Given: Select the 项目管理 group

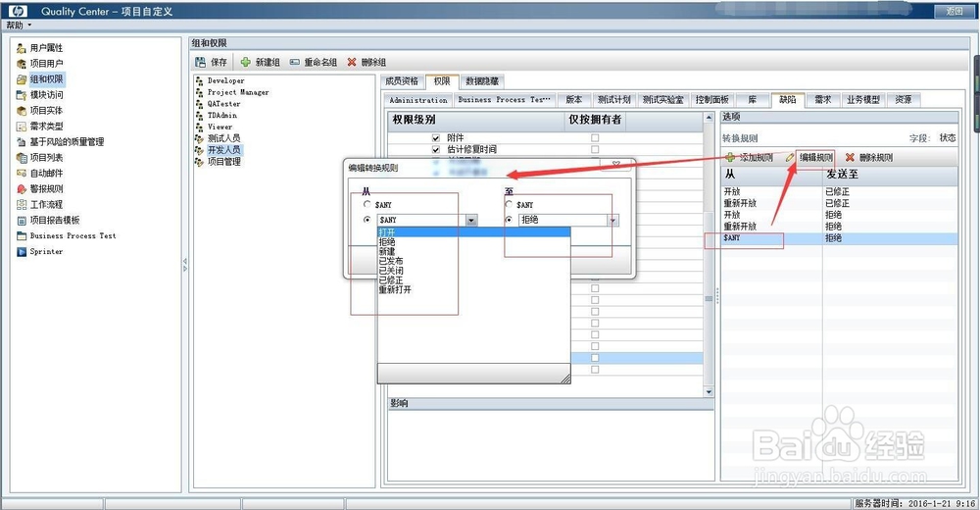Looking at the screenshot, I should coord(223,162).
